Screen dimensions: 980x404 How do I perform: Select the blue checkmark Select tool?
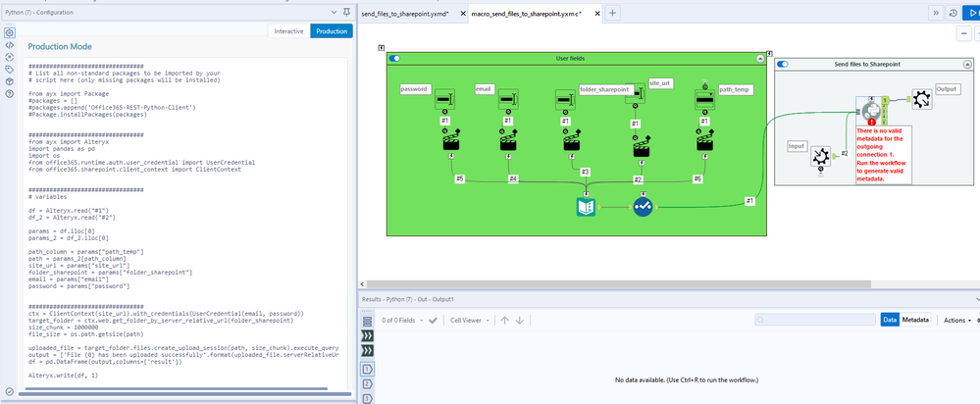point(643,207)
